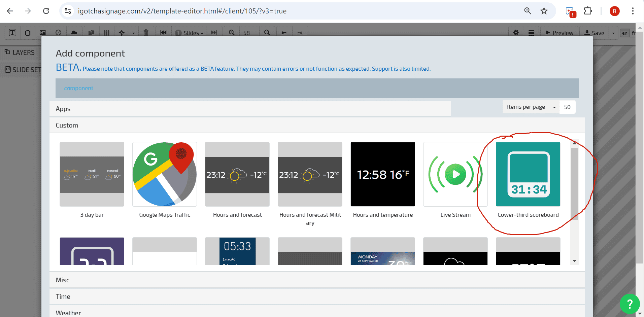Click the zoom in magnifier in editor toolbar
This screenshot has width=644, height=317.
[x=232, y=33]
